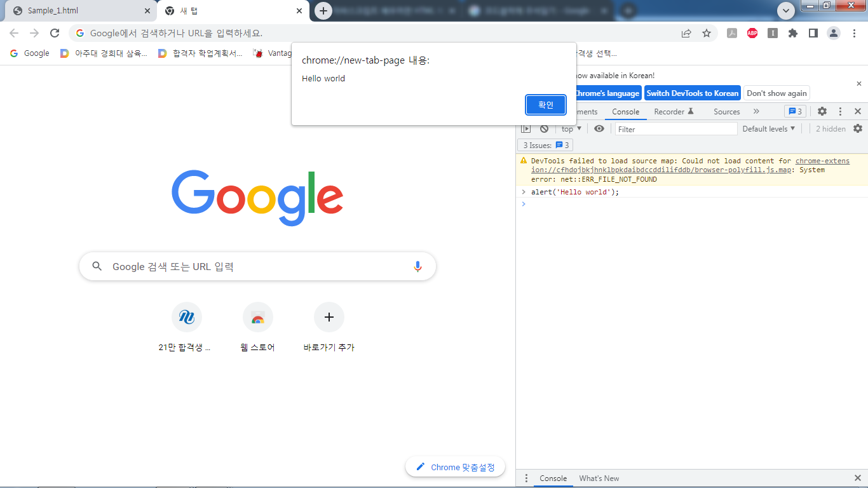Confirm the alert by clicking 확인
Viewport: 868px width, 488px height.
[x=545, y=105]
